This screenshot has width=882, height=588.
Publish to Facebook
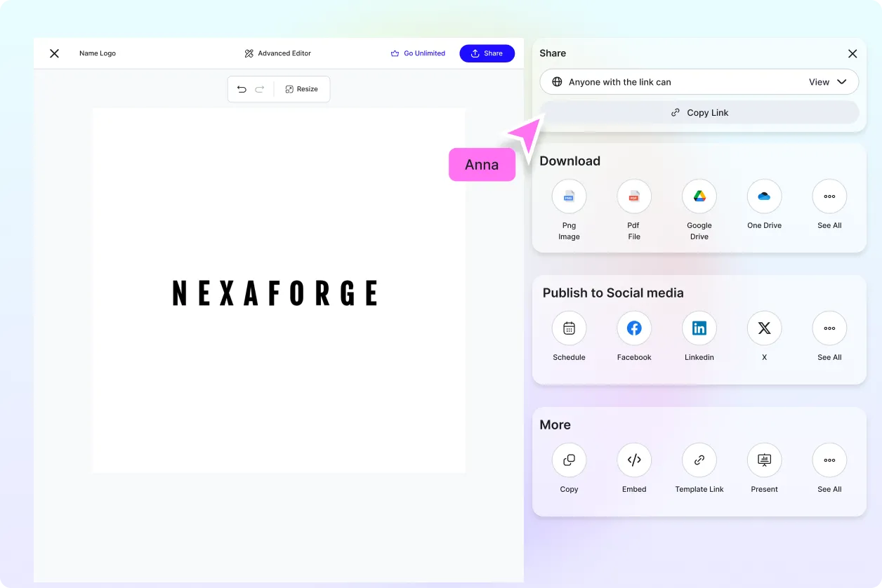click(x=634, y=328)
